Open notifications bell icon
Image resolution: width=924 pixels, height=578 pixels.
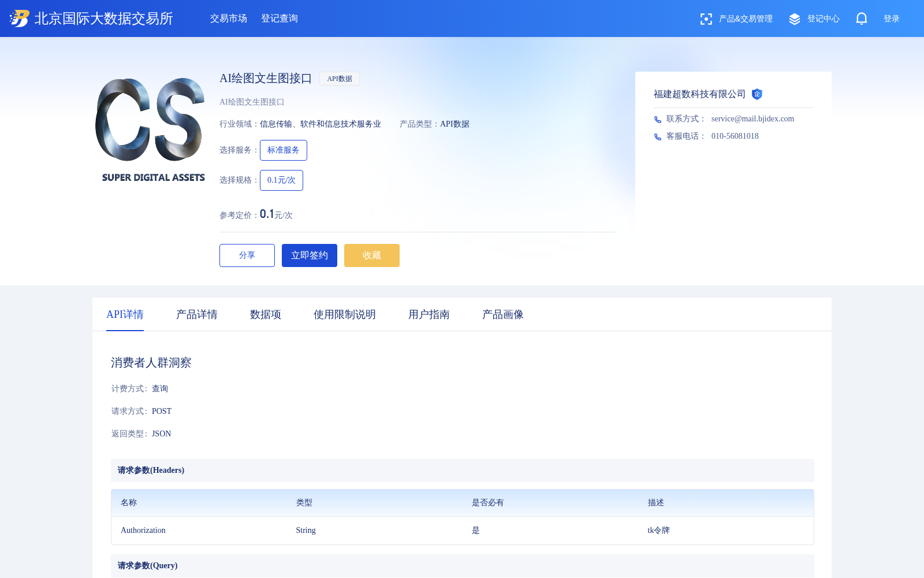point(862,18)
